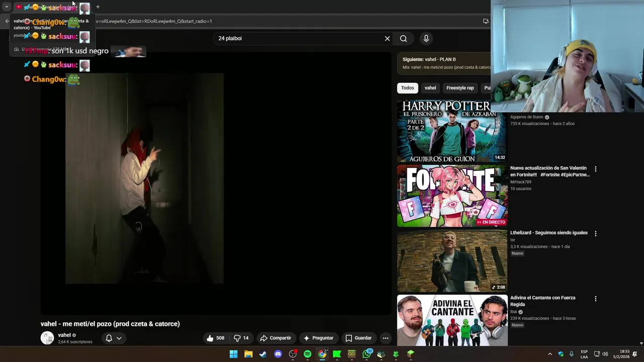
Task: Open WhatsApp from the taskbar
Action: coord(366,354)
